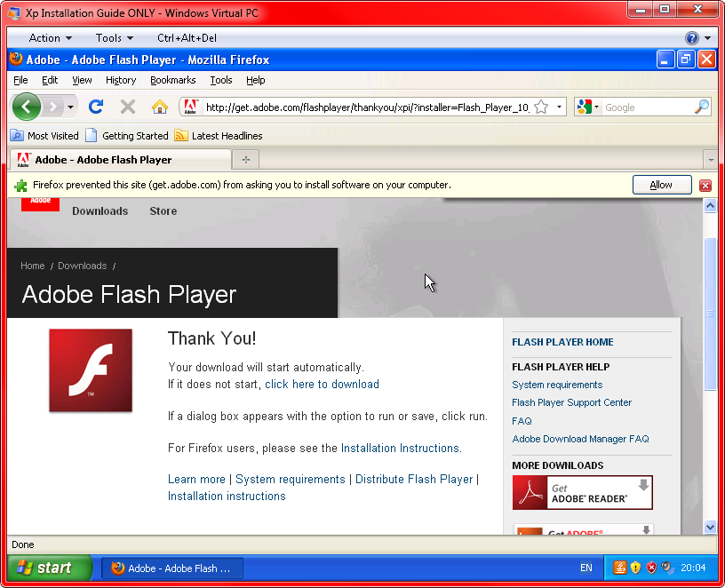
Task: Open a new tab with the plus button
Action: pos(245,160)
